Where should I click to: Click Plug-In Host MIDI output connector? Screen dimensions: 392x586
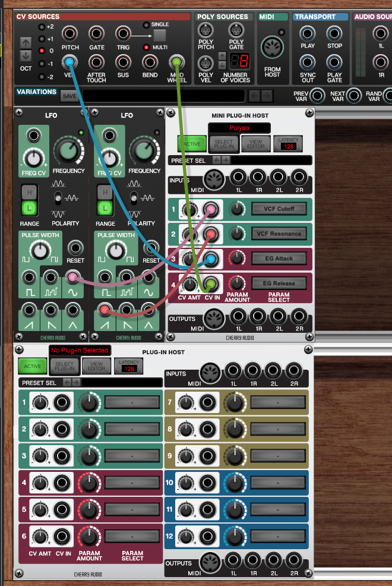point(210,562)
